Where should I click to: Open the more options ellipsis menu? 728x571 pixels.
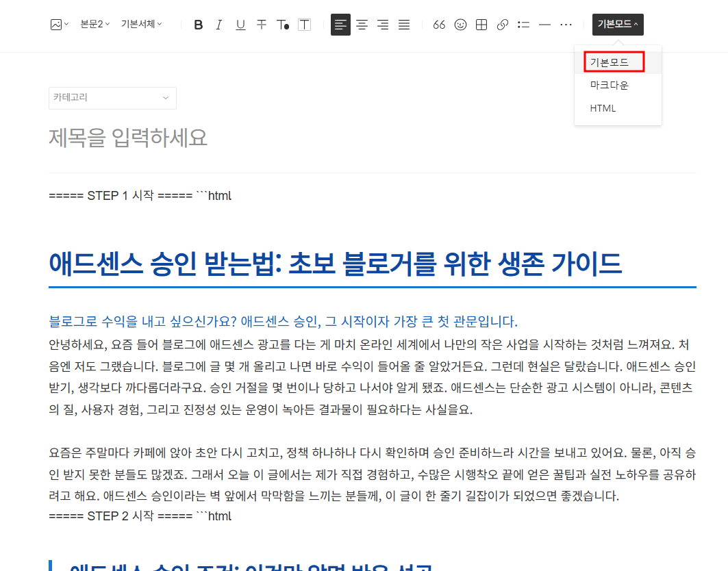pos(566,25)
